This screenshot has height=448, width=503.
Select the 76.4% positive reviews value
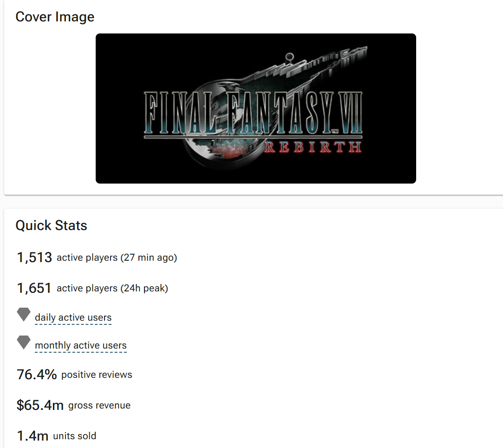pos(37,375)
